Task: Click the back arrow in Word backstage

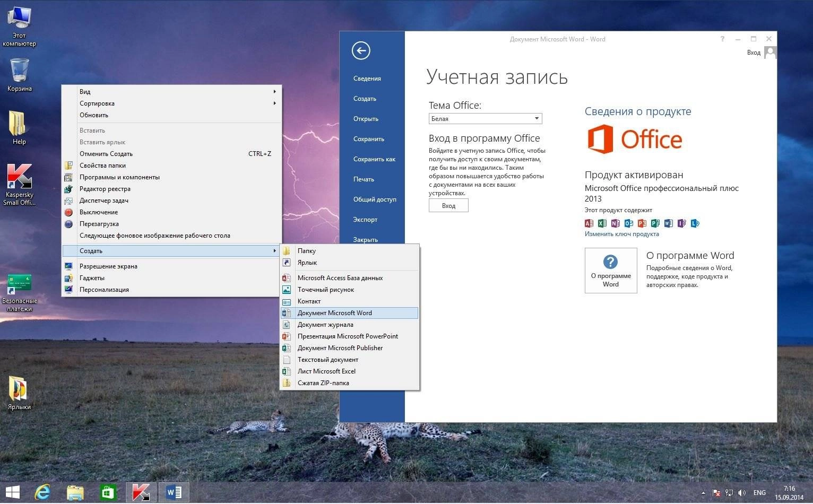Action: (361, 50)
